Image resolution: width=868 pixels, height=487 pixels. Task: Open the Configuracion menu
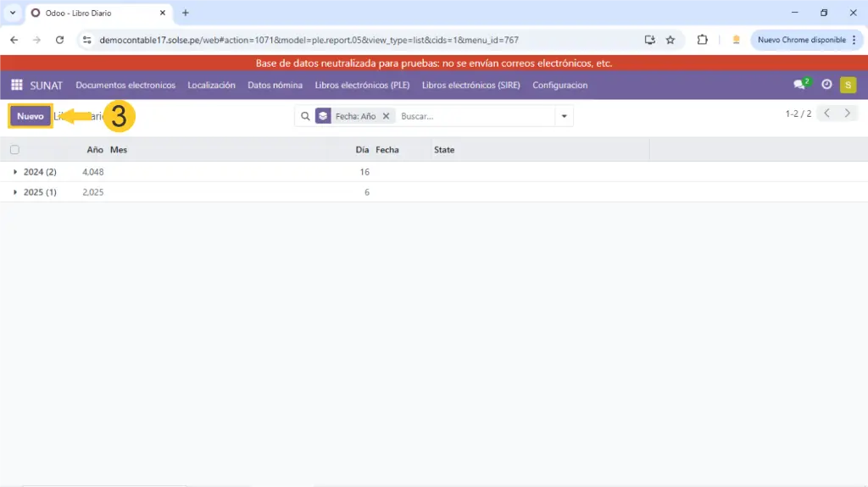tap(559, 85)
